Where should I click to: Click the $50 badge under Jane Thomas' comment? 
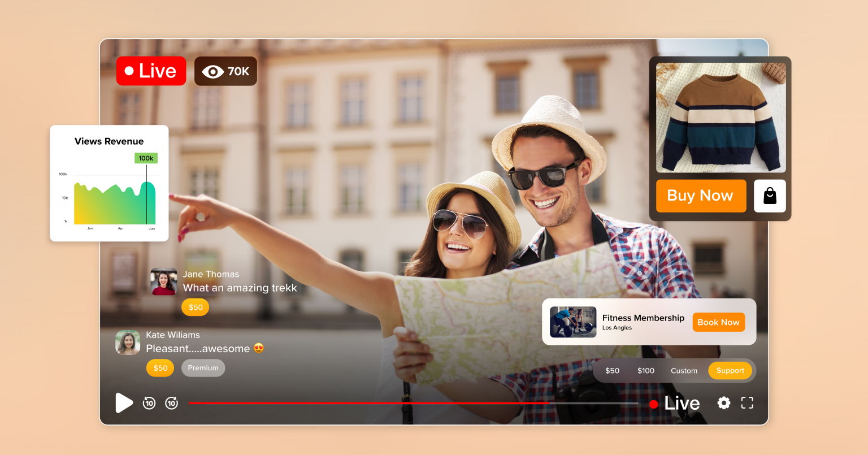pyautogui.click(x=195, y=307)
